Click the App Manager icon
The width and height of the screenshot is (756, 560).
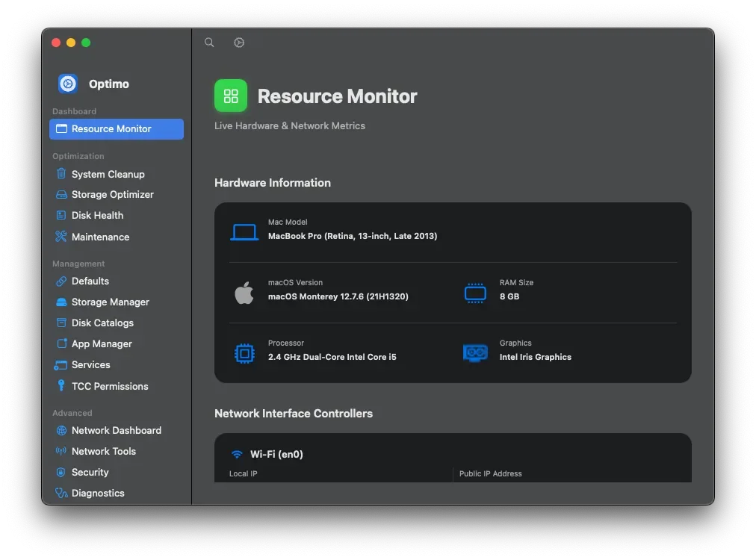(61, 343)
